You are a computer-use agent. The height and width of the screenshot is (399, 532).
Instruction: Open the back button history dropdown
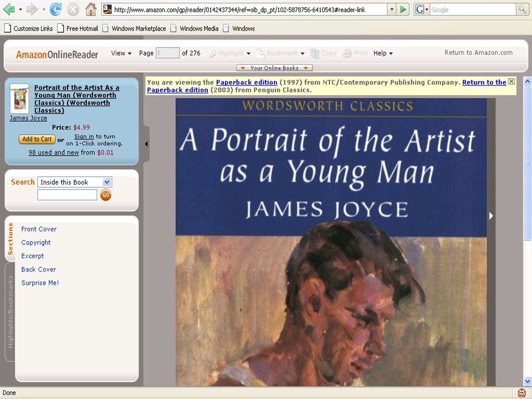21,9
